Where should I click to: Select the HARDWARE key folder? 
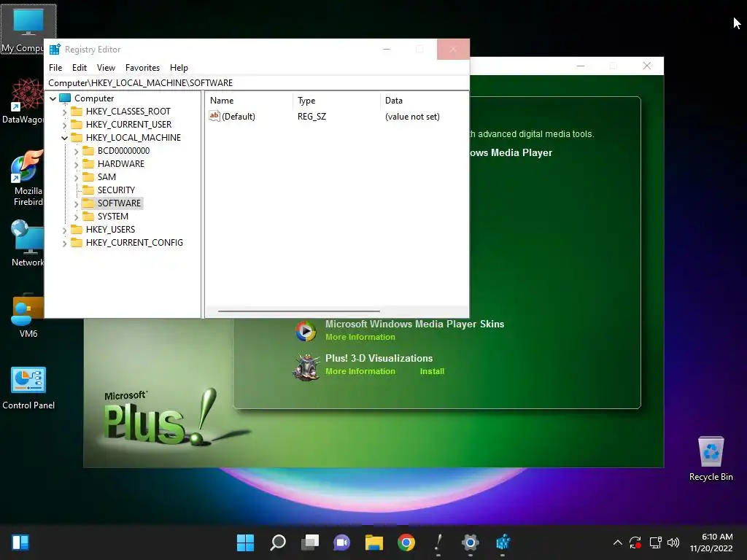point(120,164)
